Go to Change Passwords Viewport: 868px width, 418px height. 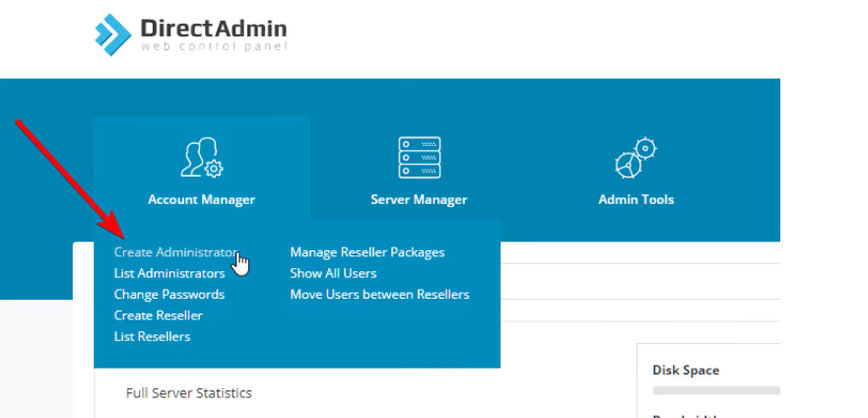(169, 295)
